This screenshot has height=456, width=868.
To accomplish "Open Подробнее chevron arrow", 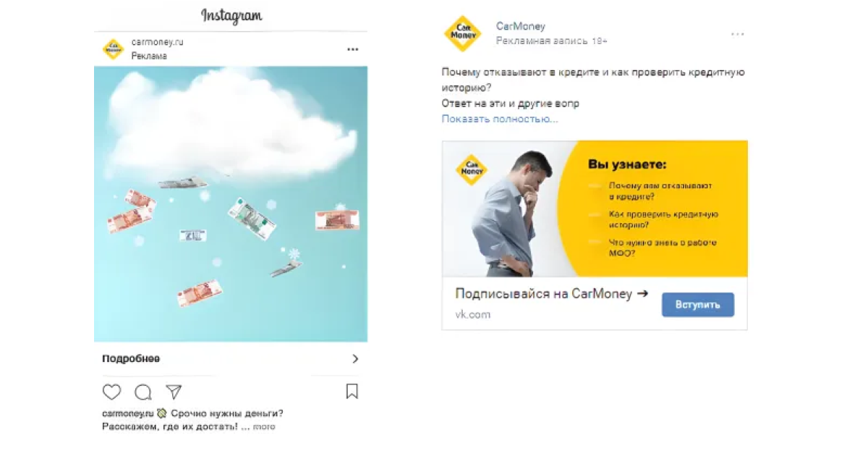I will (x=355, y=359).
